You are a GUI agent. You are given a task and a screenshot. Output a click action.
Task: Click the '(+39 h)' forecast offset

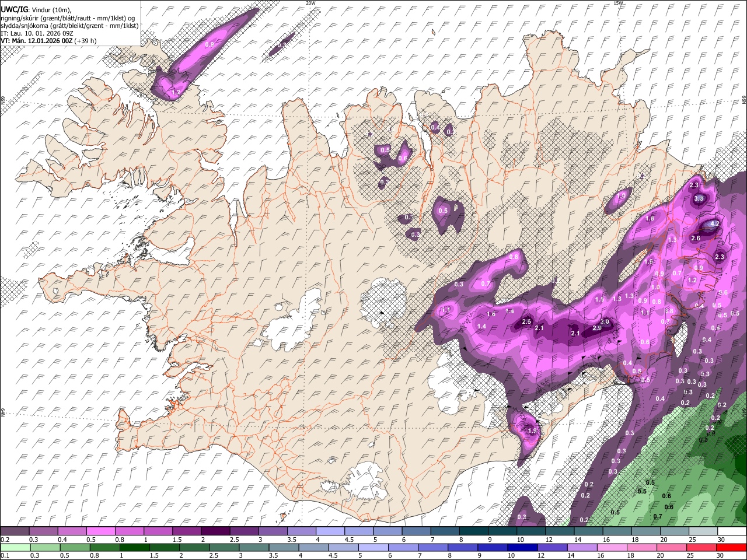[85, 41]
